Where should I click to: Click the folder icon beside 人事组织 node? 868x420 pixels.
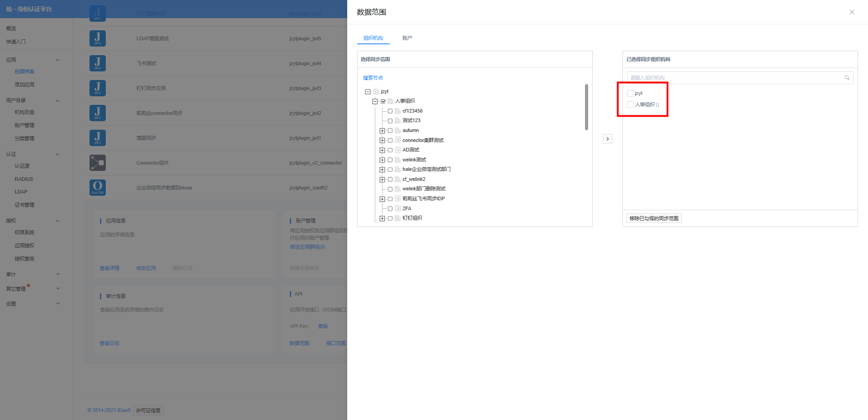(391, 101)
